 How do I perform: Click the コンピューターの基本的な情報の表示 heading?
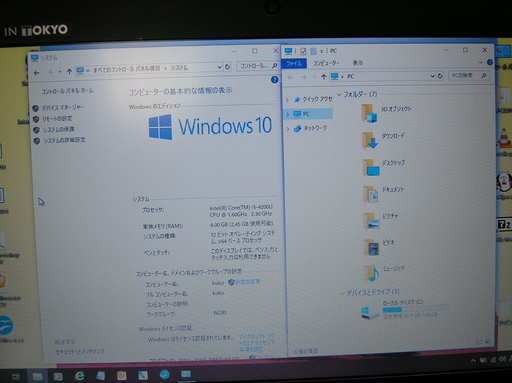pyautogui.click(x=180, y=91)
